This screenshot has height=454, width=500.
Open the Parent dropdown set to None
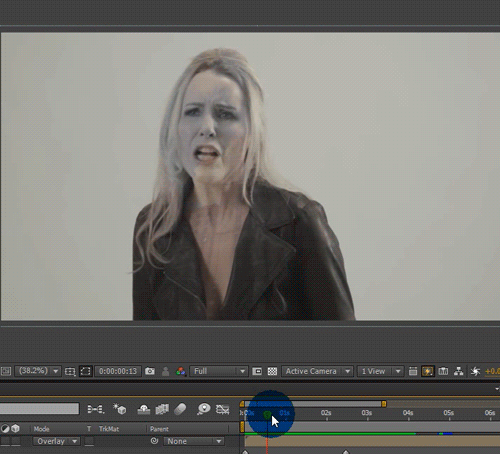coord(194,441)
